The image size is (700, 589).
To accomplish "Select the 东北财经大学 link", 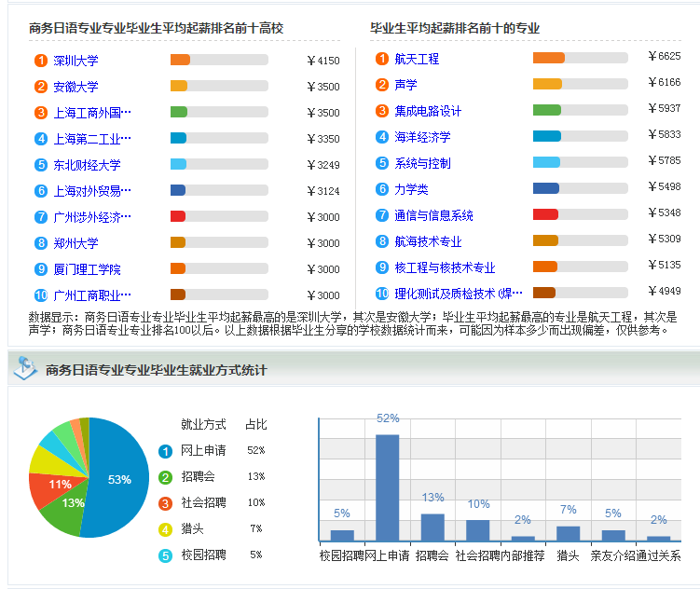I will pos(87,165).
